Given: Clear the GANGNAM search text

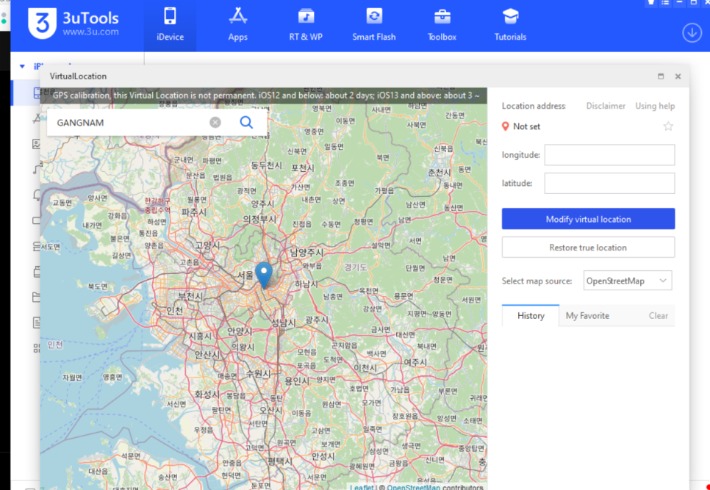Looking at the screenshot, I should pyautogui.click(x=215, y=122).
